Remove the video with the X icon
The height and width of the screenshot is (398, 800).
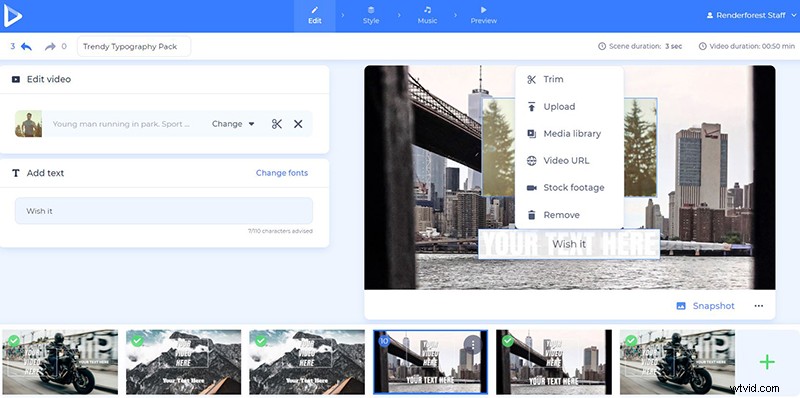click(x=298, y=124)
